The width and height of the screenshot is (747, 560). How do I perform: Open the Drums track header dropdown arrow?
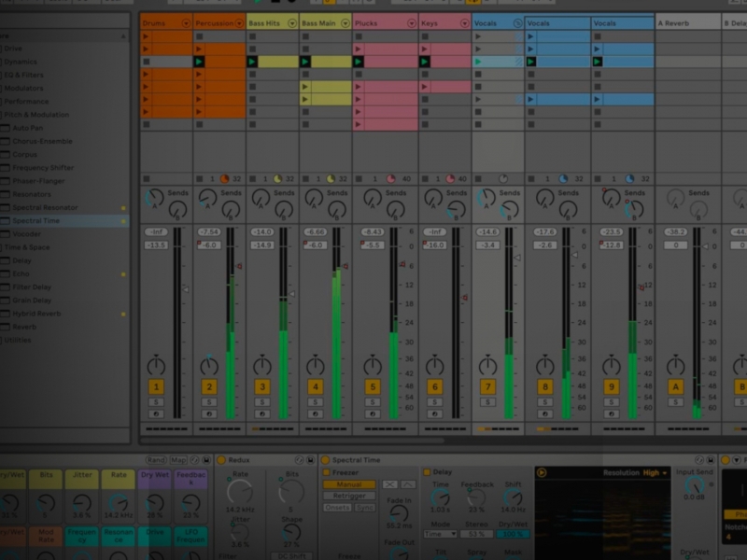pyautogui.click(x=186, y=21)
